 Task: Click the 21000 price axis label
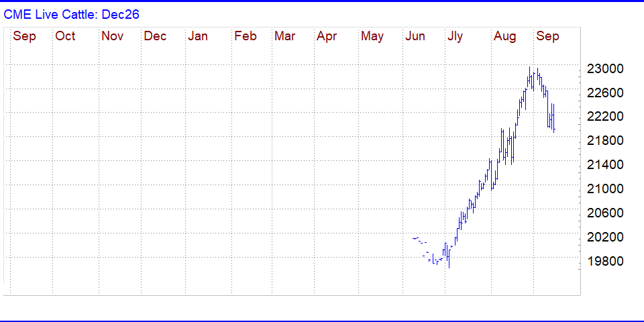click(x=605, y=189)
